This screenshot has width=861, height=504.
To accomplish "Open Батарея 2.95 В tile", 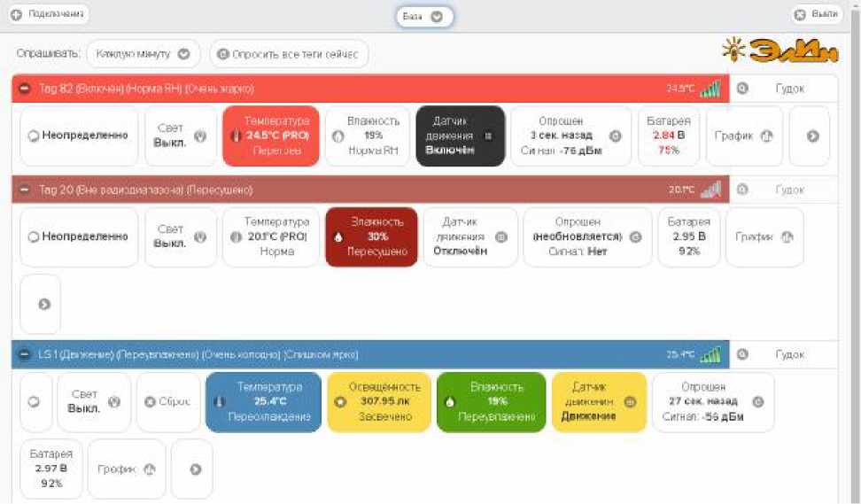I will coord(689,236).
